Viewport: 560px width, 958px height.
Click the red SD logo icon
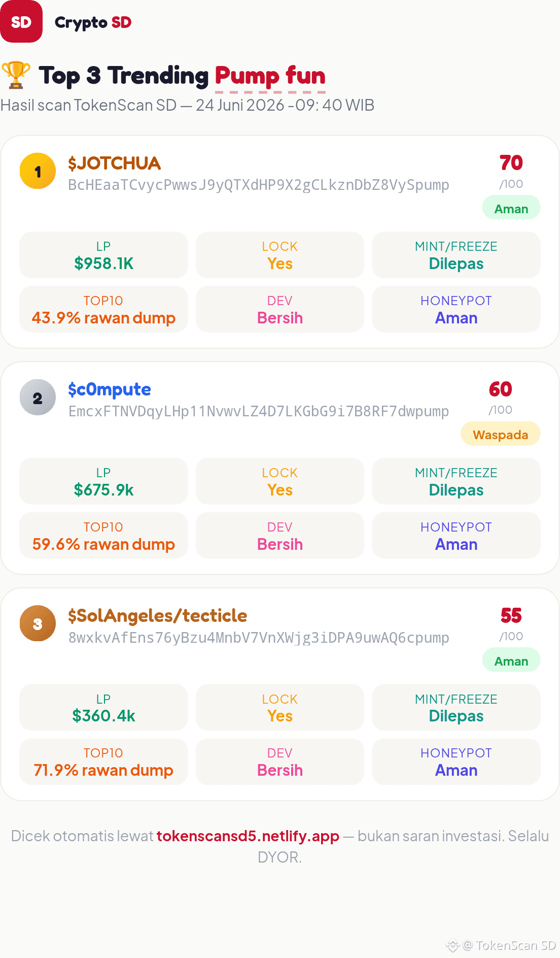point(21,21)
